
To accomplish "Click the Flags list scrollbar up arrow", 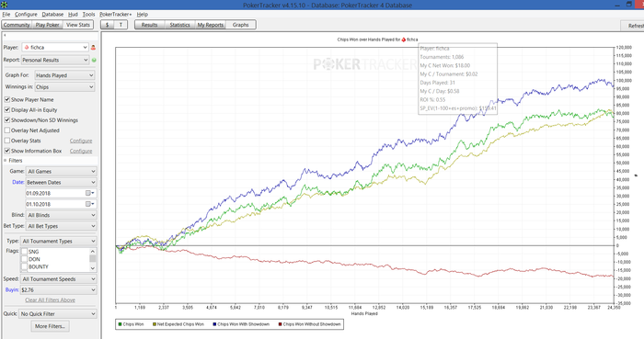I will tap(92, 252).
